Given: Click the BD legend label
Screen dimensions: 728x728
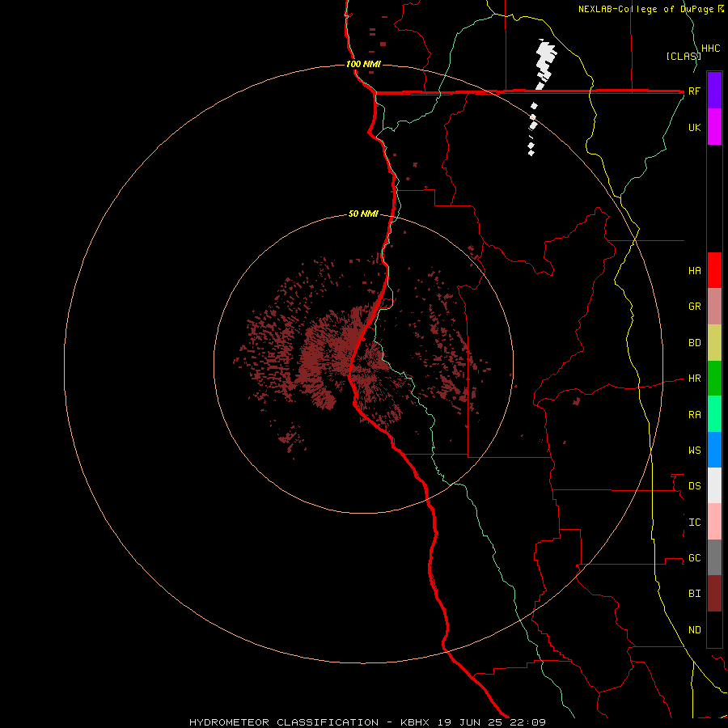Looking at the screenshot, I should pyautogui.click(x=694, y=343).
